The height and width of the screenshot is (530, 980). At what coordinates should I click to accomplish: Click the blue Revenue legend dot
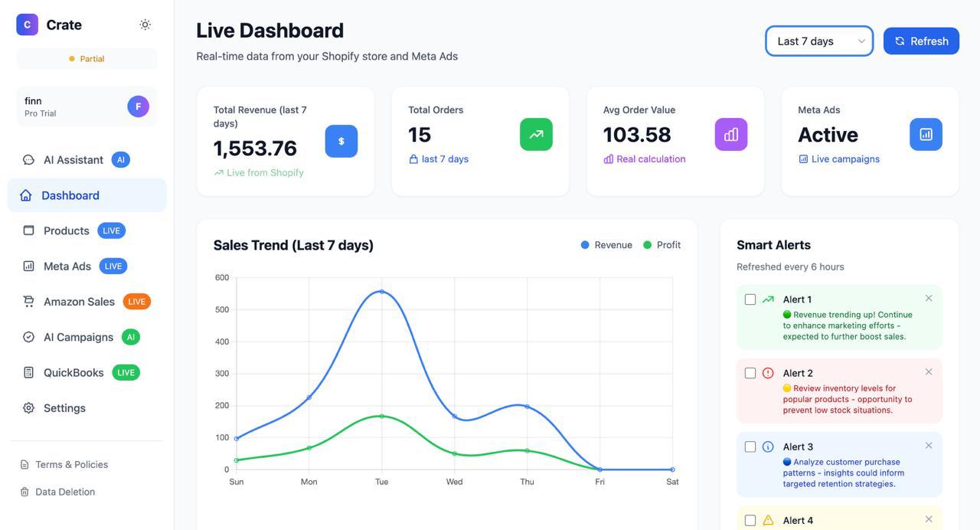(x=583, y=244)
